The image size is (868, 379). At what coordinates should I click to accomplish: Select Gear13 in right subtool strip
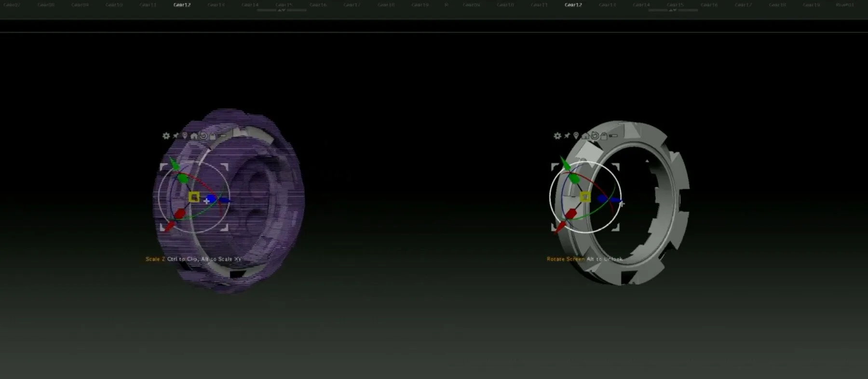point(607,5)
